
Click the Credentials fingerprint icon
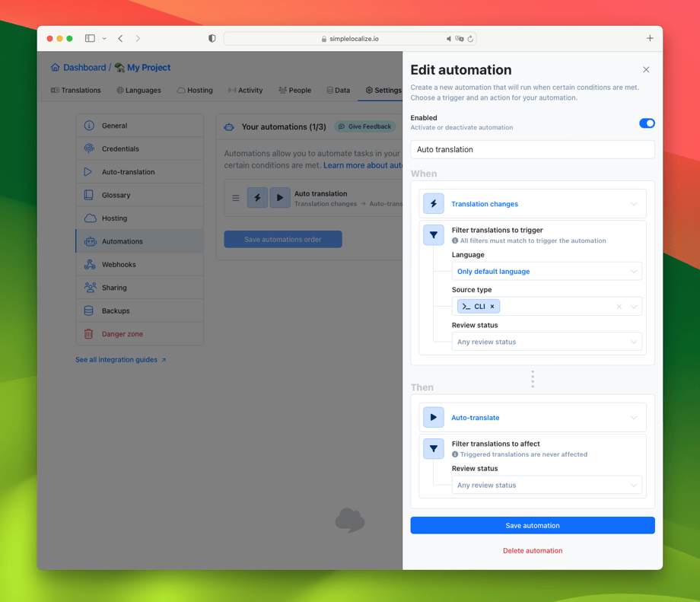coord(89,148)
